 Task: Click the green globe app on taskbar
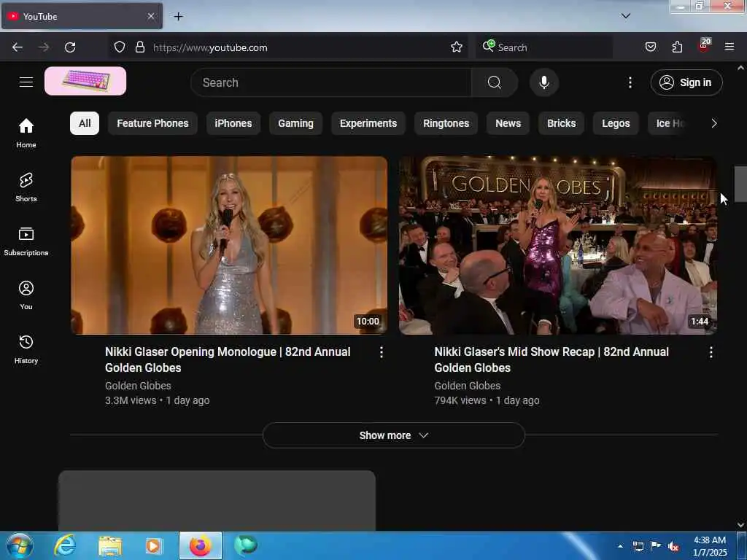coord(246,545)
